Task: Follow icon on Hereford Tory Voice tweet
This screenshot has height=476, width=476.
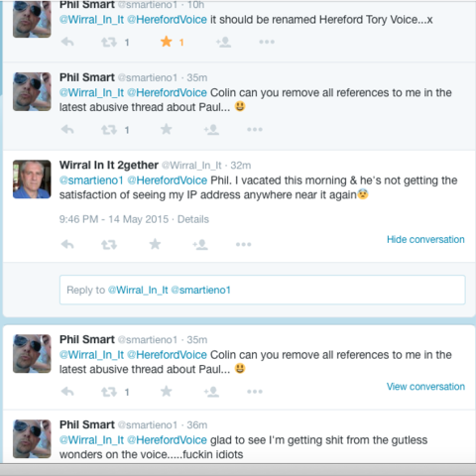Action: pyautogui.click(x=223, y=42)
